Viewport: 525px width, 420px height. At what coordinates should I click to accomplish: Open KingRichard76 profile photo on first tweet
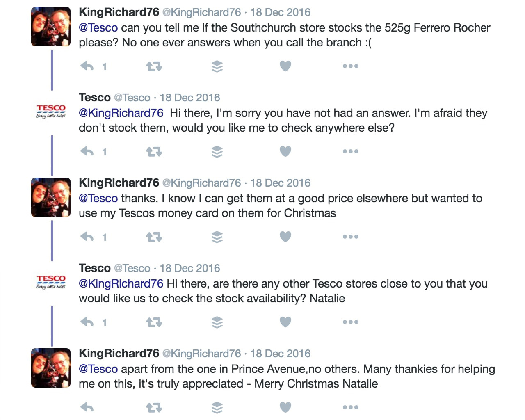(x=51, y=27)
